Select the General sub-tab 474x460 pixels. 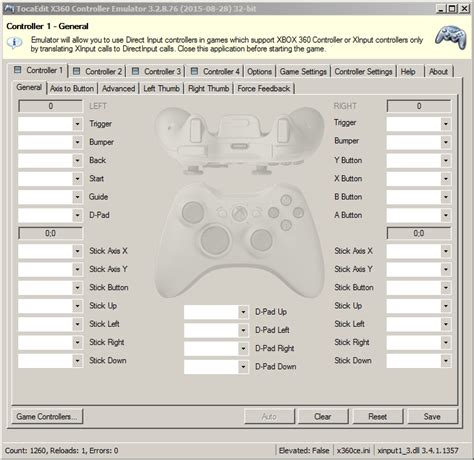pyautogui.click(x=29, y=87)
